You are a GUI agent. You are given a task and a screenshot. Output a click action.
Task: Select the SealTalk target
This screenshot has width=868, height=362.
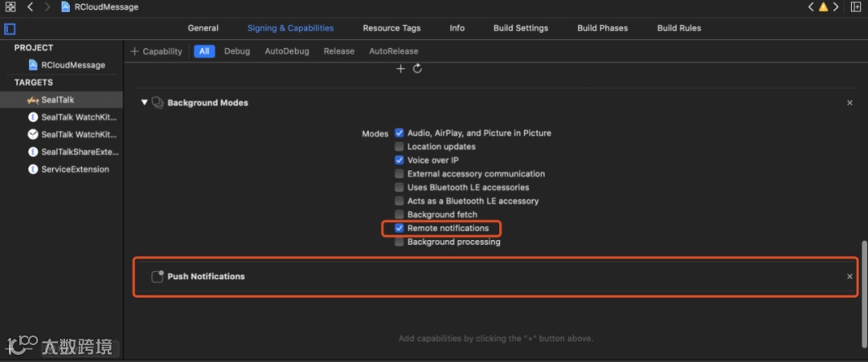[x=57, y=100]
